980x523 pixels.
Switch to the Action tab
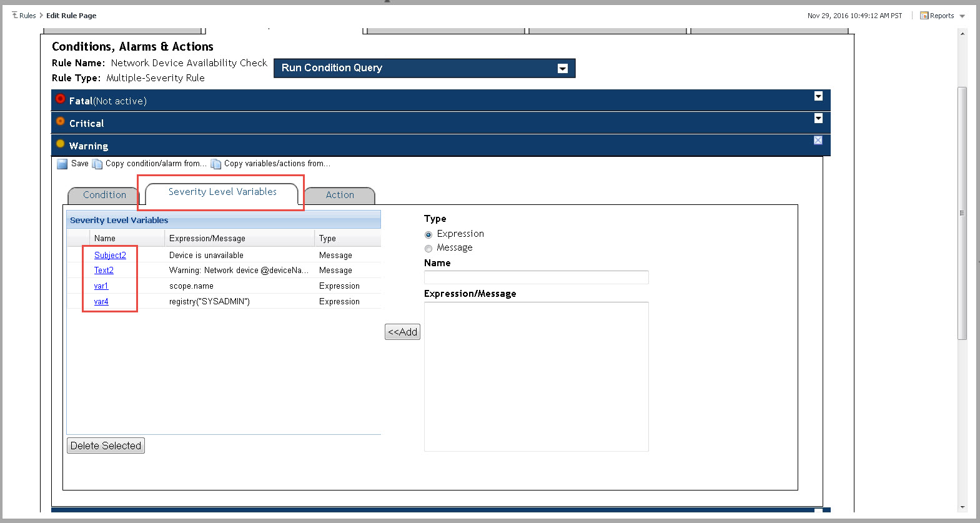click(340, 195)
